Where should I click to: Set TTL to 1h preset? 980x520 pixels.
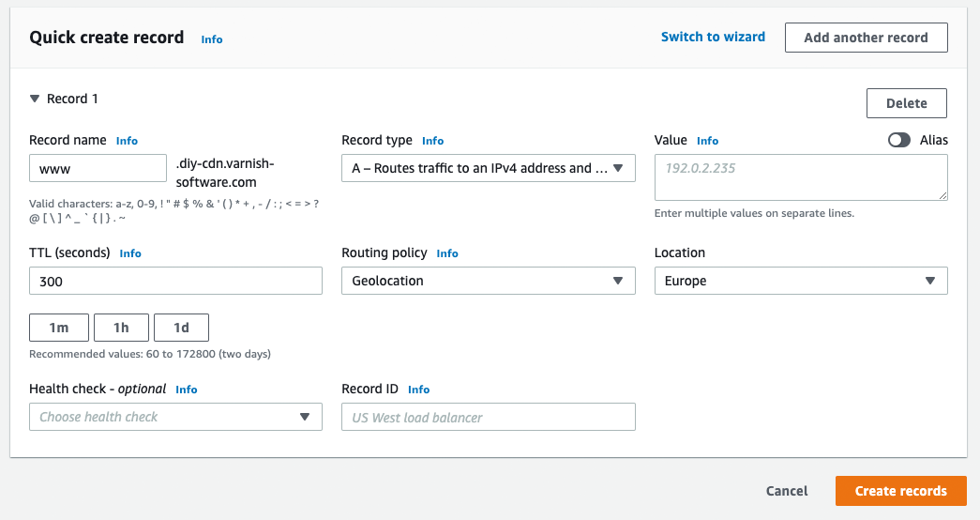click(x=121, y=328)
